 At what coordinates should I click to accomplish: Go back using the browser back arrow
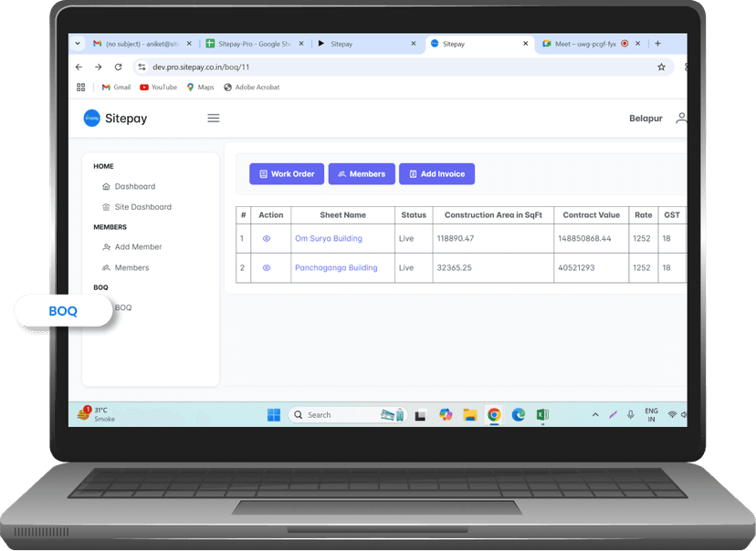click(79, 67)
